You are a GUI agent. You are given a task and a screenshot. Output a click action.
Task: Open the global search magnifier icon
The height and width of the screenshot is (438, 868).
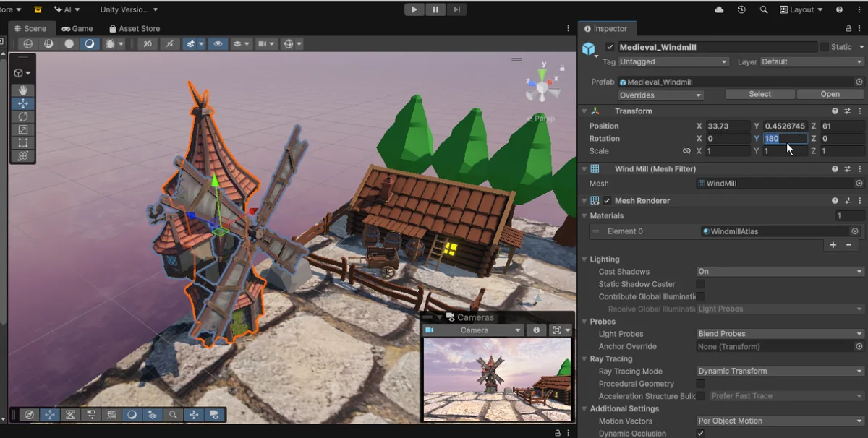[x=764, y=9]
